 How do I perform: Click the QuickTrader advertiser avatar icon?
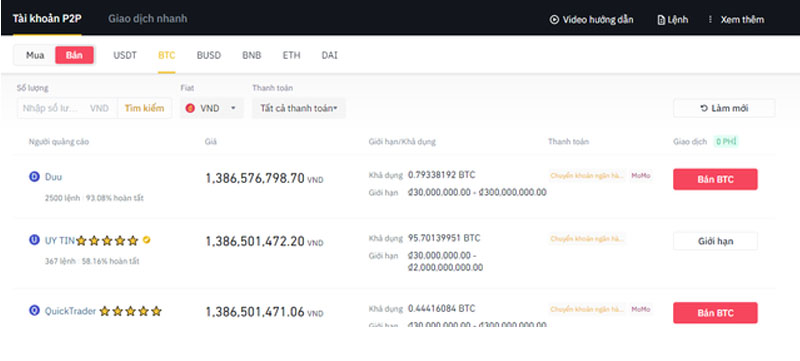(34, 311)
